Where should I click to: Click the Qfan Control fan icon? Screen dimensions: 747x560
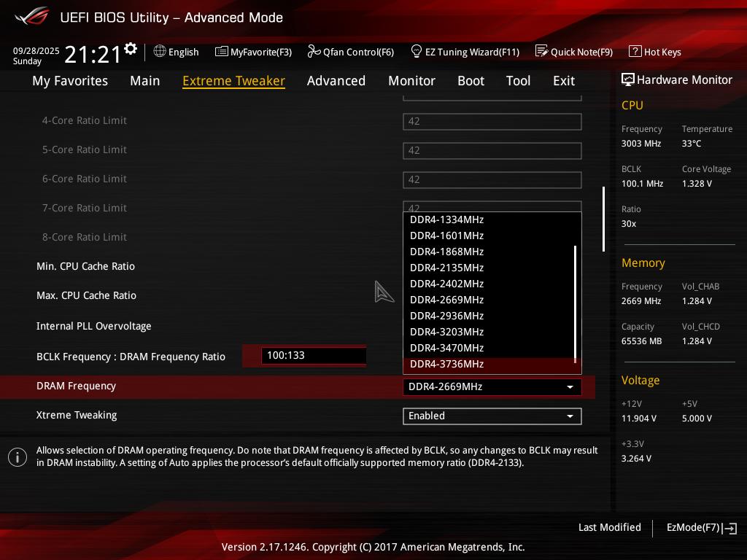[x=314, y=51]
